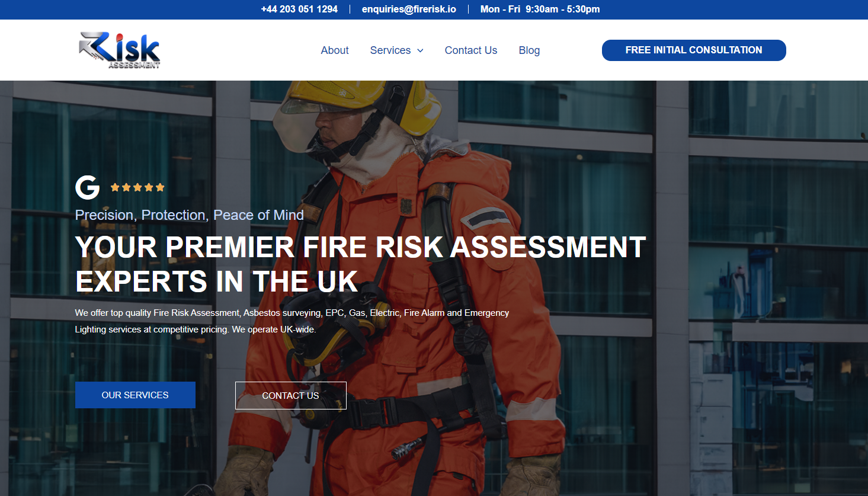Screen dimensions: 868x496
Task: Click the last gold rating star
Action: click(x=160, y=187)
